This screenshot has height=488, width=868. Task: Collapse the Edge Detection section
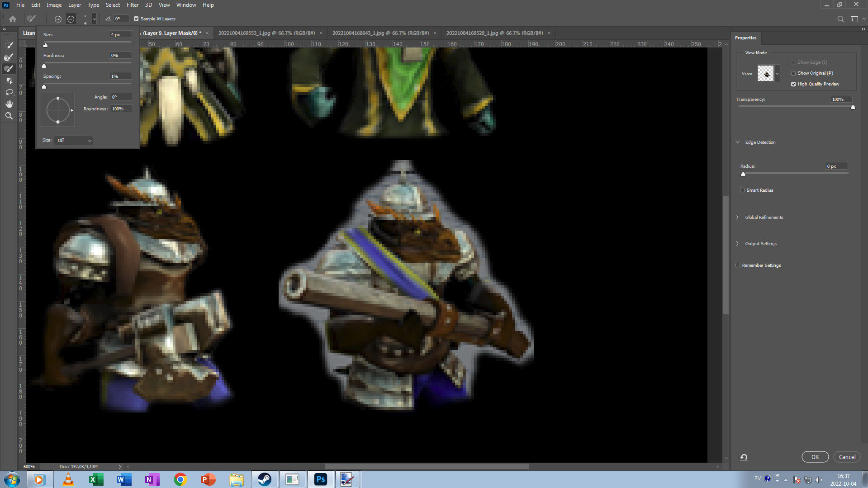738,142
